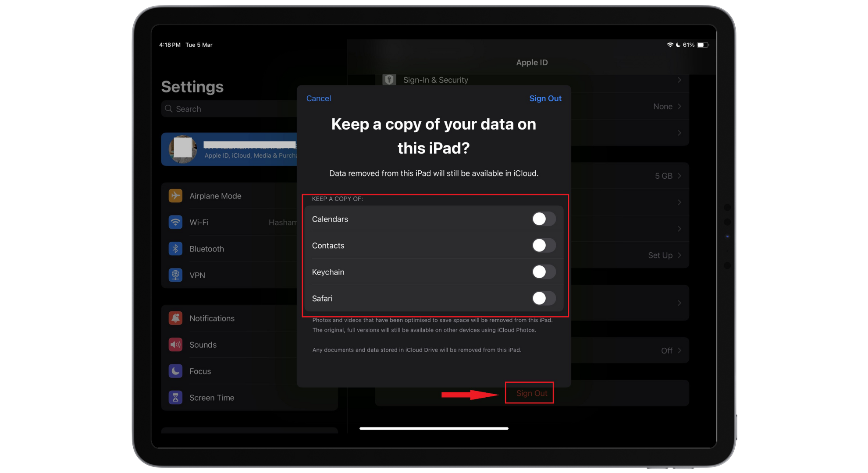Tap the Notifications bell icon
This screenshot has width=868, height=473.
175,318
